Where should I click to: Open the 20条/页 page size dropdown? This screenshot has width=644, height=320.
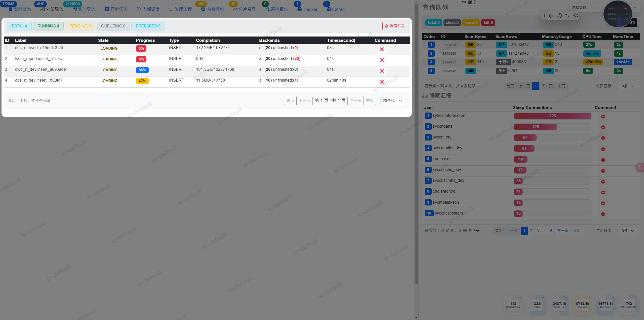click(x=393, y=100)
